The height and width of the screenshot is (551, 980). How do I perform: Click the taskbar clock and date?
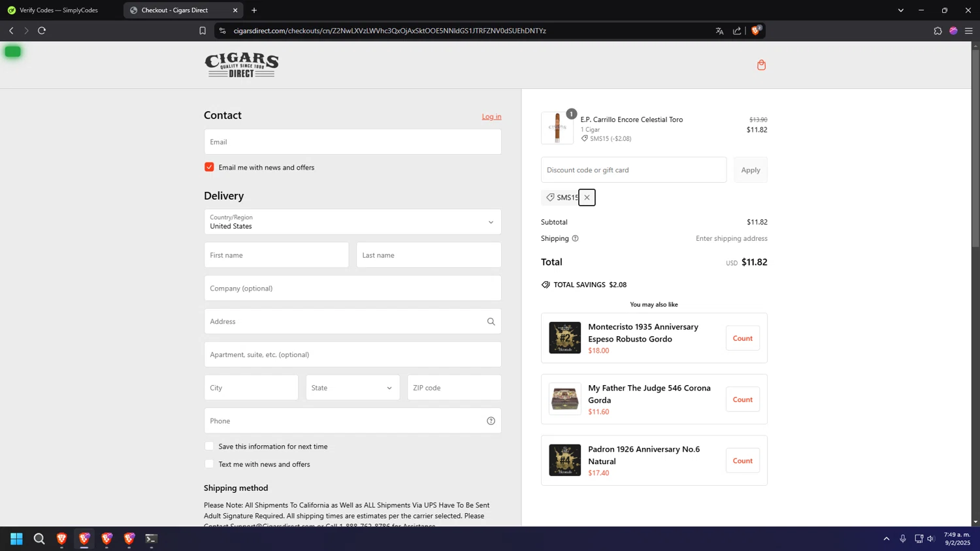pyautogui.click(x=957, y=539)
